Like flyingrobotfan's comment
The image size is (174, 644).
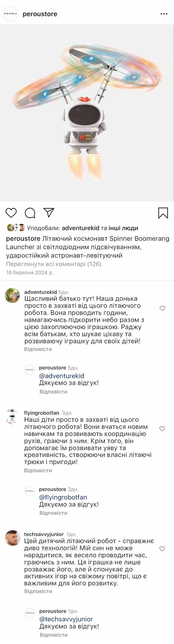click(x=162, y=429)
